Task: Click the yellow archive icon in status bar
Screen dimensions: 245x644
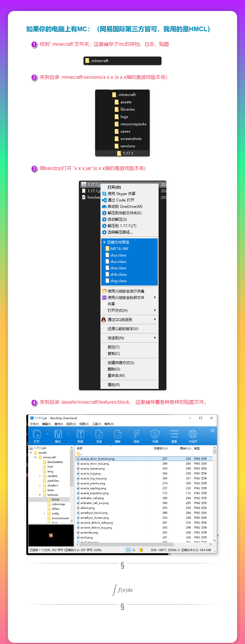Action: coord(141,550)
